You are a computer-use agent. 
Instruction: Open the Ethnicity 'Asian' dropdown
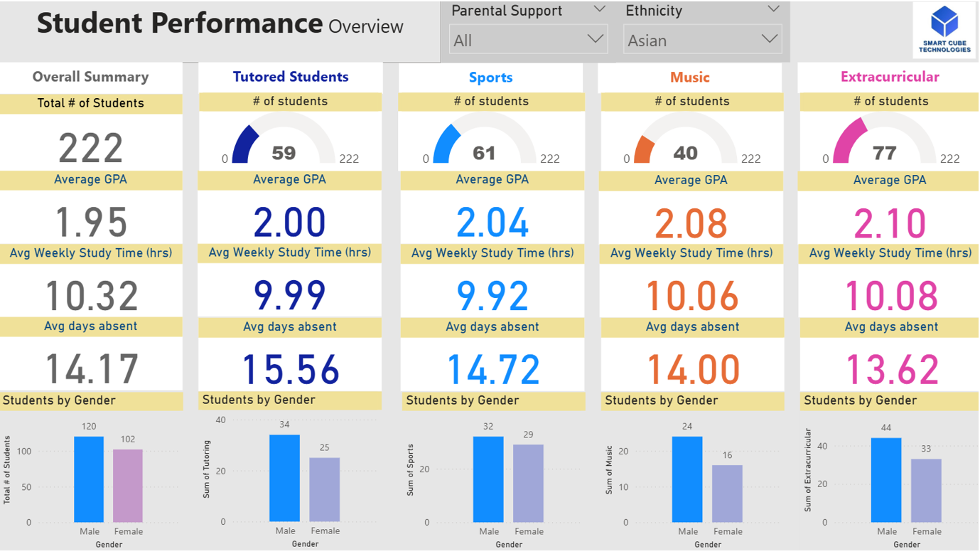coord(702,41)
